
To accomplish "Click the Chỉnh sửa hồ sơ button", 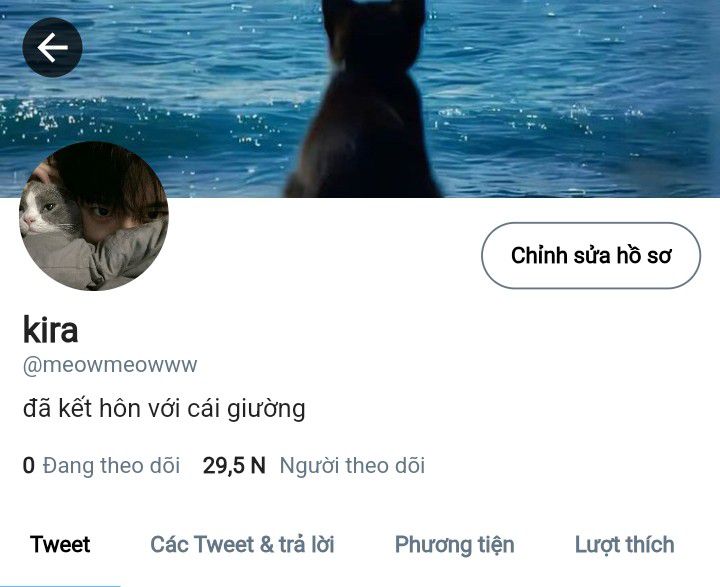I will [x=591, y=255].
